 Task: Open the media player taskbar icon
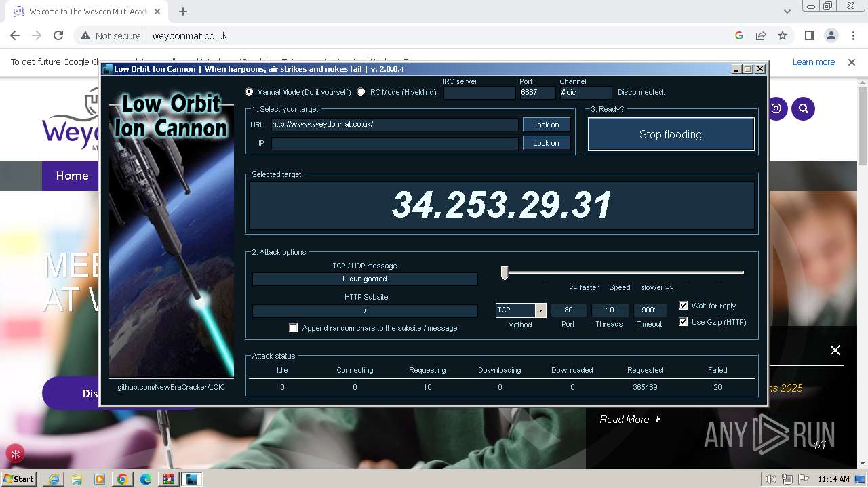[99, 479]
